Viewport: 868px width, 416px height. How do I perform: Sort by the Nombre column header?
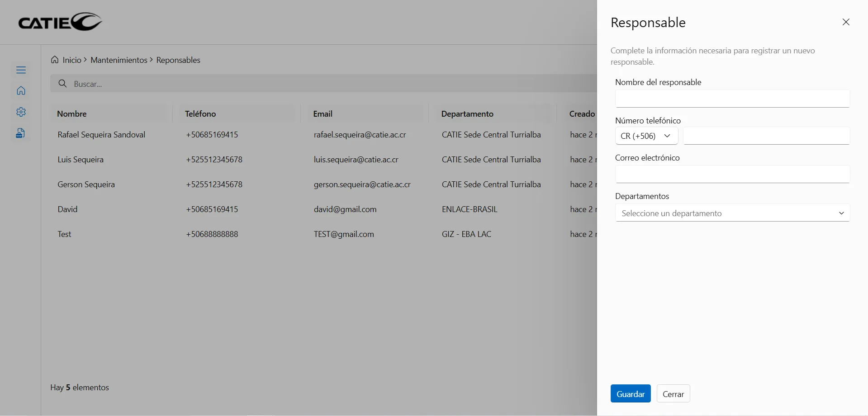click(x=72, y=114)
